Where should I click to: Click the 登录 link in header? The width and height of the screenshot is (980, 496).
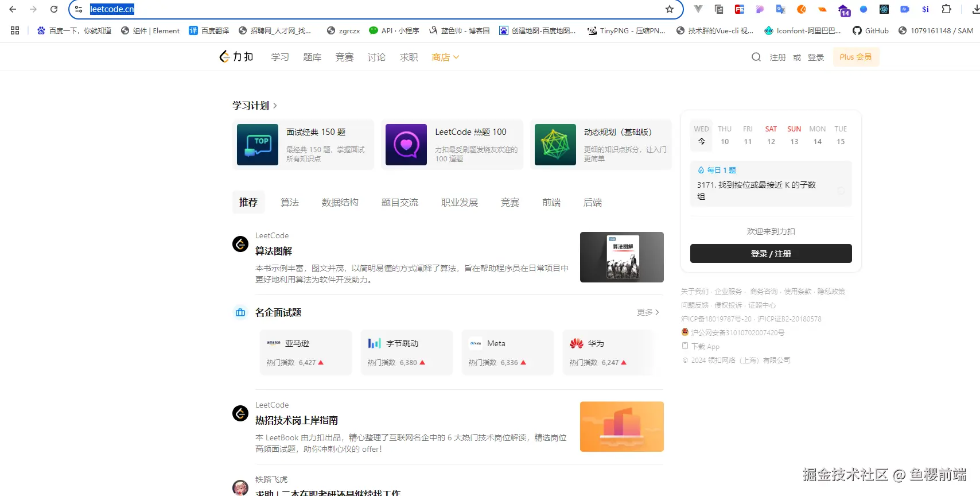pyautogui.click(x=816, y=57)
